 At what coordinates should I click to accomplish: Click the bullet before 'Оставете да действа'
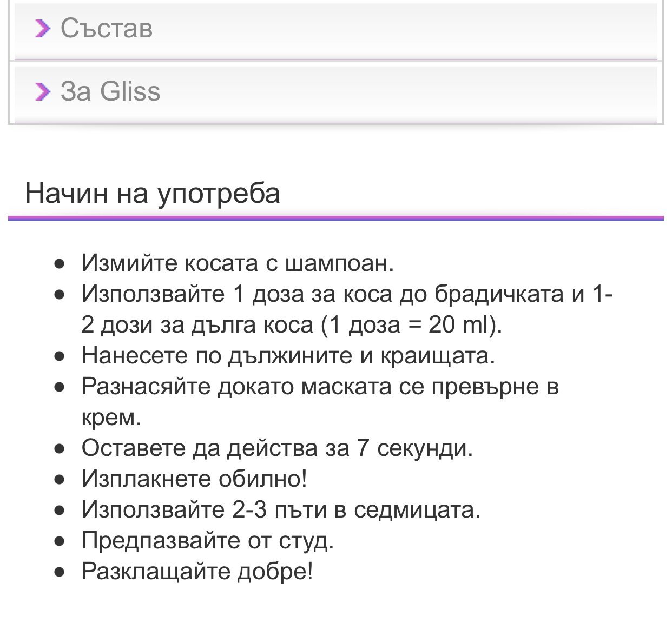[60, 449]
